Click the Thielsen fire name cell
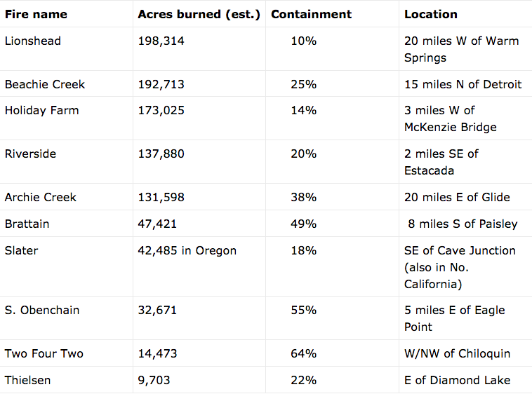This screenshot has height=394, width=532. (27, 380)
